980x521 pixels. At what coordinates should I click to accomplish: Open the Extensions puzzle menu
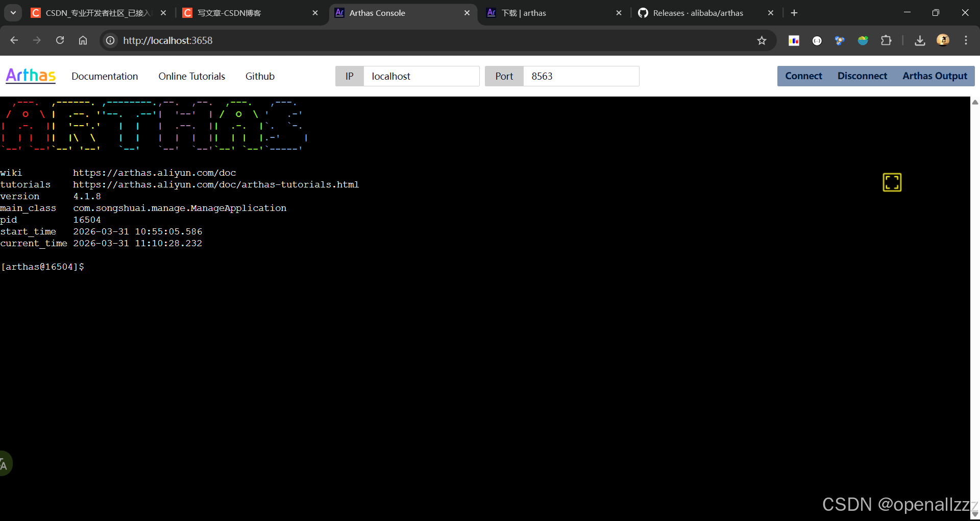pyautogui.click(x=887, y=40)
